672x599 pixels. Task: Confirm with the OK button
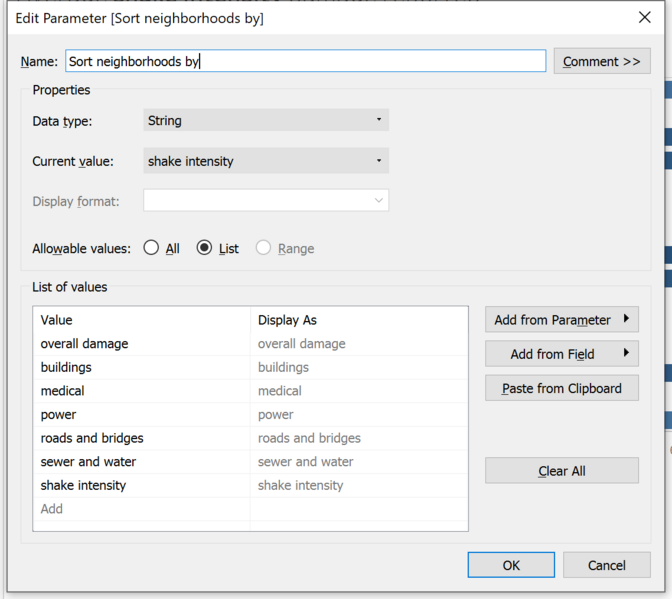point(511,565)
